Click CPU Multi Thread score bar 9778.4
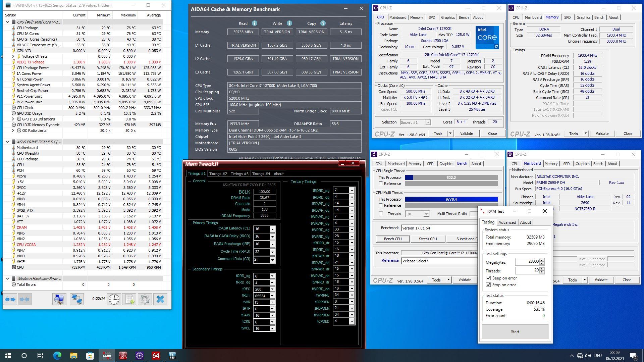Screen dimensions: 644x362 451,199
